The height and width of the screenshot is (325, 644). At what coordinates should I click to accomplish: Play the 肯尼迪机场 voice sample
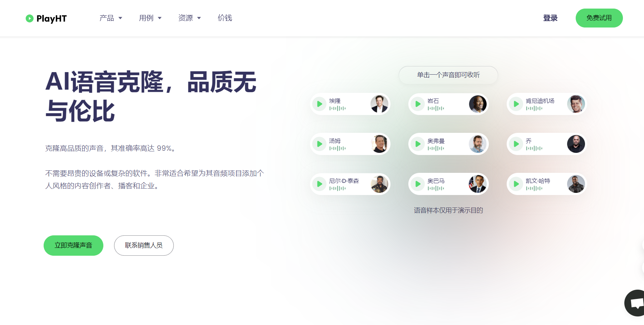(516, 104)
